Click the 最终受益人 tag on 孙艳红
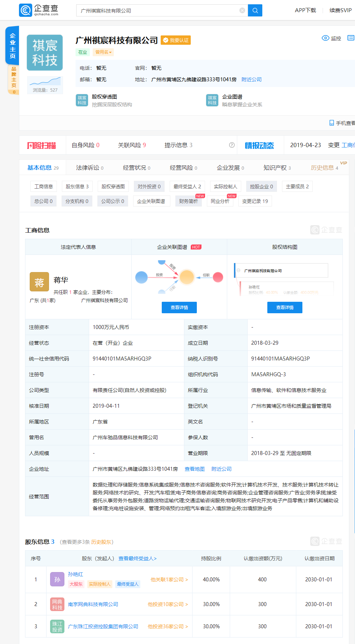Image resolution: width=355 pixels, height=644 pixels. tap(128, 584)
